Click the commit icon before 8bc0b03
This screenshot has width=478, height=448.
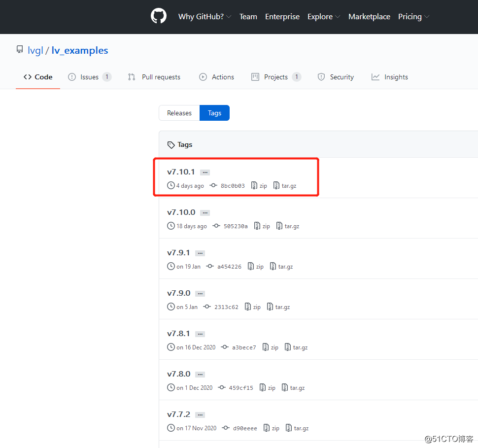[x=213, y=185]
